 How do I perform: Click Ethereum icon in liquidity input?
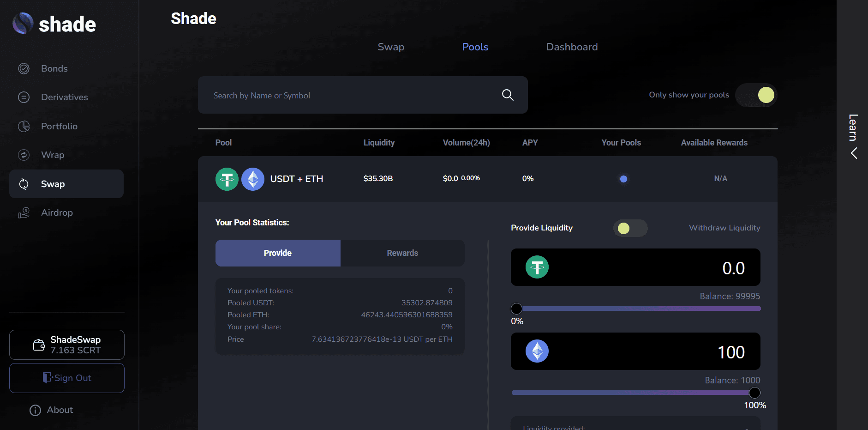(x=537, y=351)
